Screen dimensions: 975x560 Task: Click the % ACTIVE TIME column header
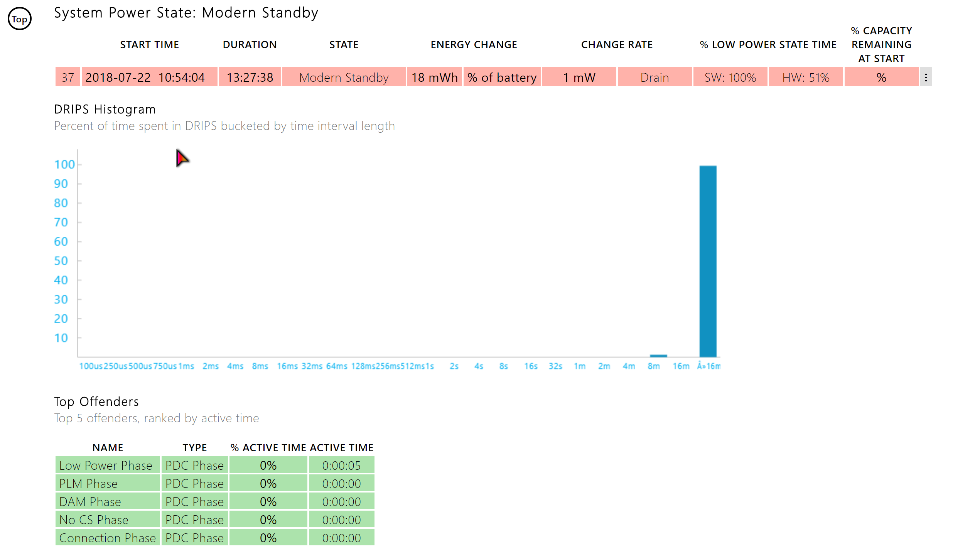268,447
